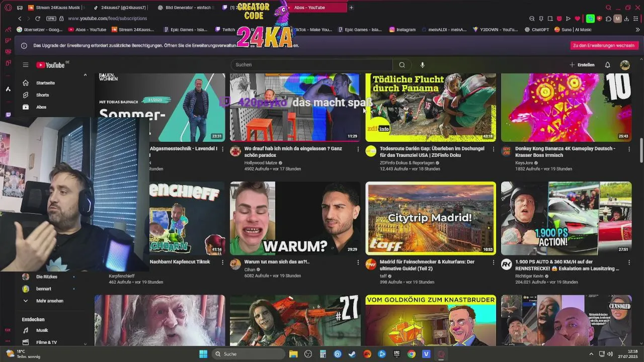
Task: Open Musik under Entdecken
Action: tap(42, 330)
